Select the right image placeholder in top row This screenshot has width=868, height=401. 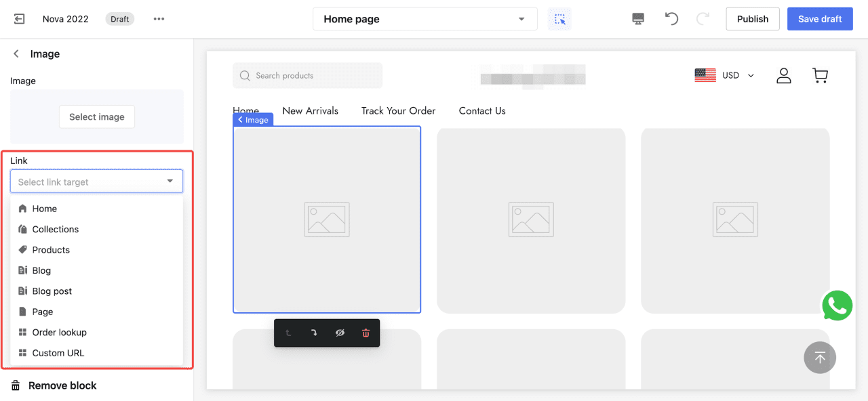735,221
